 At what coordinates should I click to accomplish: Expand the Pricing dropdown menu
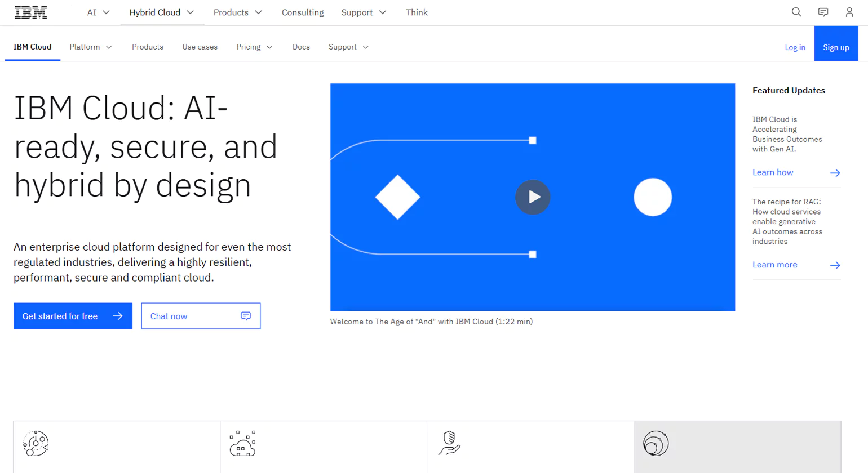254,47
